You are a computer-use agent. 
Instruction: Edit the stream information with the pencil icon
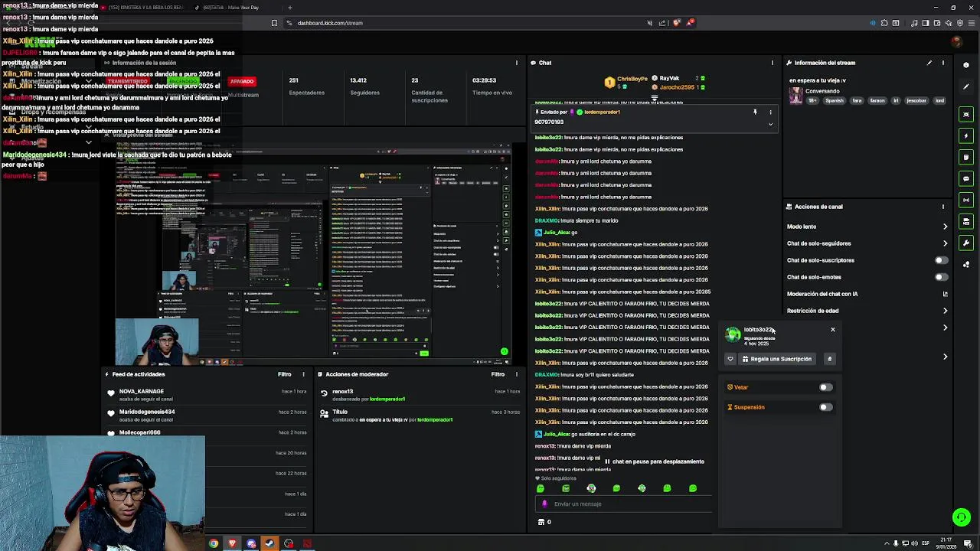click(x=929, y=63)
